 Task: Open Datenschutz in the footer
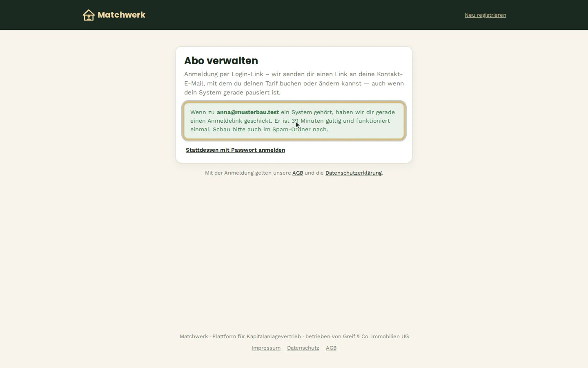303,348
